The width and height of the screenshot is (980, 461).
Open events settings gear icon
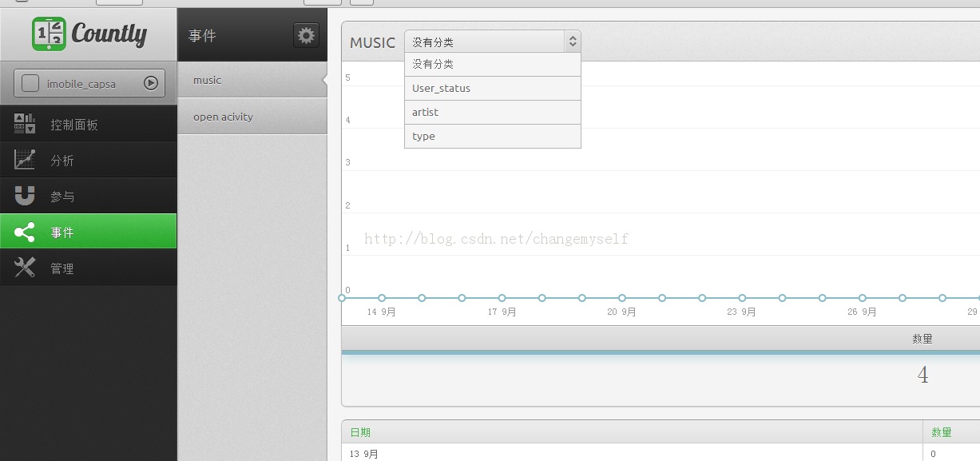tap(306, 35)
